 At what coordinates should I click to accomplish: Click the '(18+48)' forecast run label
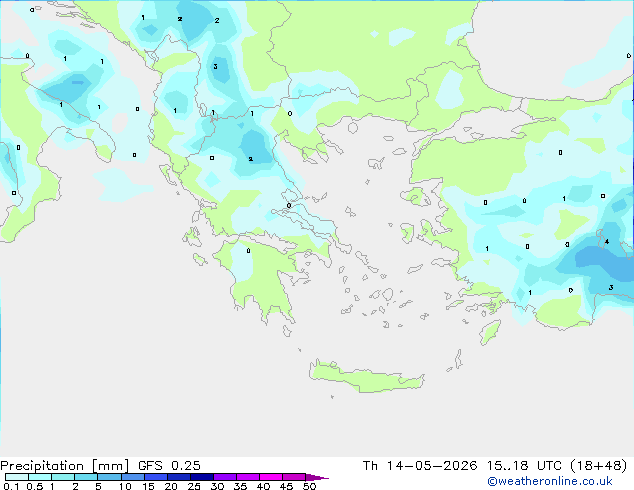coord(599,466)
